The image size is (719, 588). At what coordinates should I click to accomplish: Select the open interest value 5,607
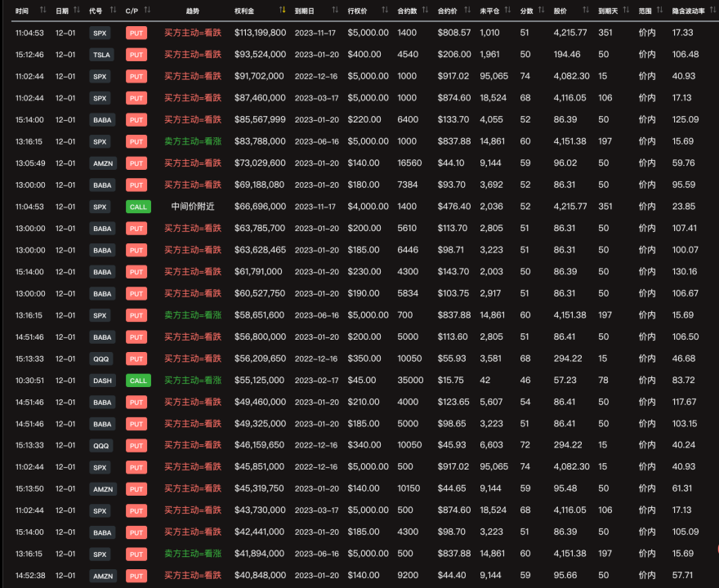[x=491, y=402]
